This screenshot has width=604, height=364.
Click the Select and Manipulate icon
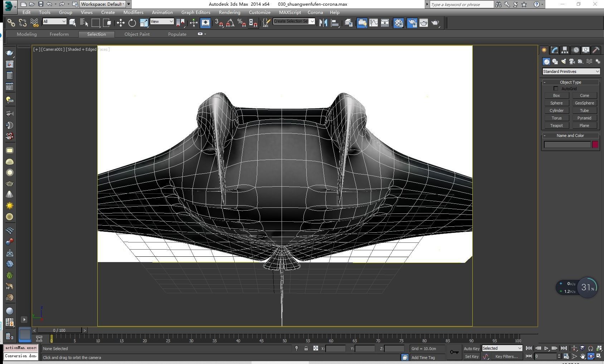[194, 23]
